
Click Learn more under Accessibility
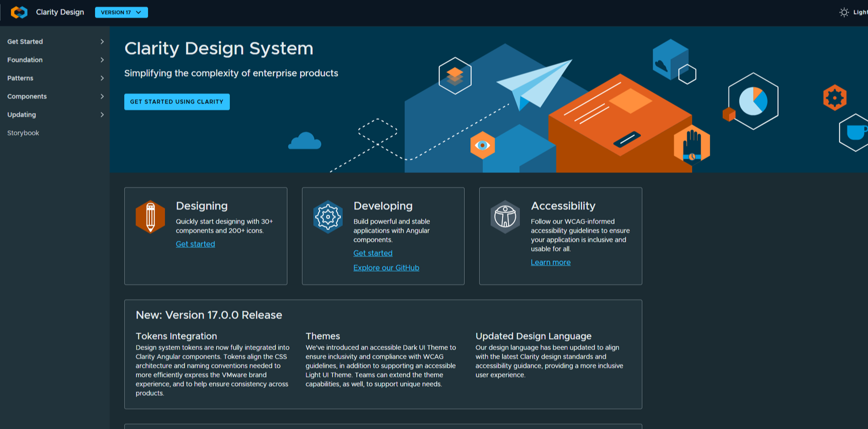pos(551,262)
